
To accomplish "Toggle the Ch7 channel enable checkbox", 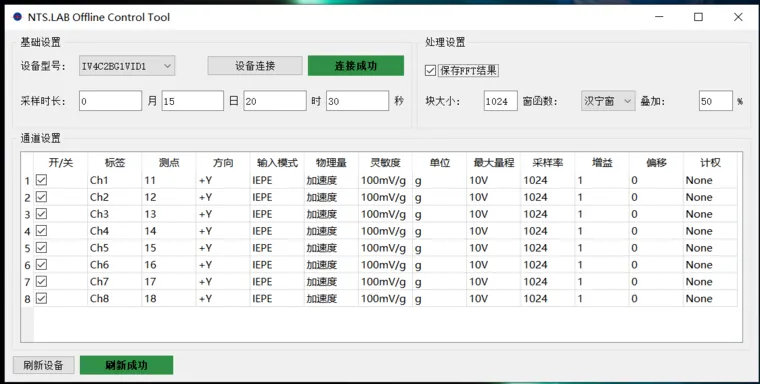I will pyautogui.click(x=42, y=282).
